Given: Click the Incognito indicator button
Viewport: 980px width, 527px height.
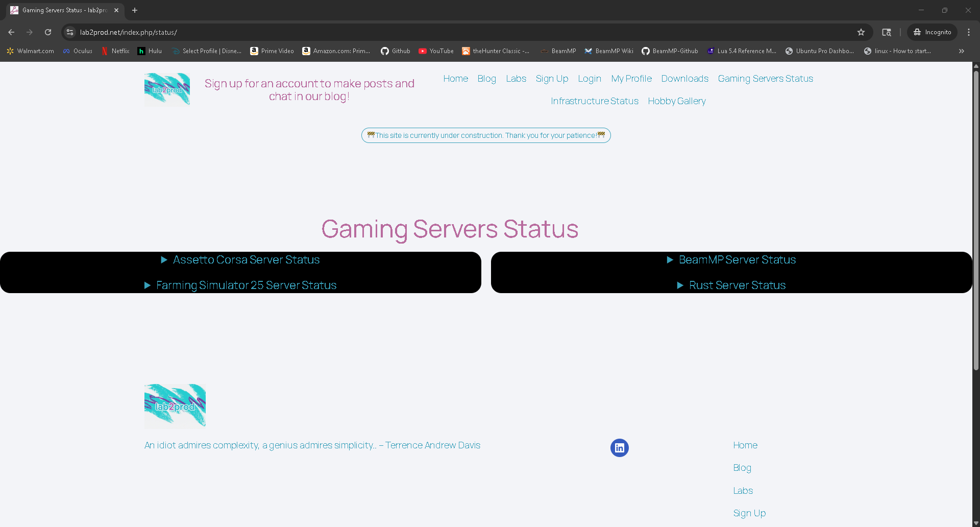Looking at the screenshot, I should [932, 32].
